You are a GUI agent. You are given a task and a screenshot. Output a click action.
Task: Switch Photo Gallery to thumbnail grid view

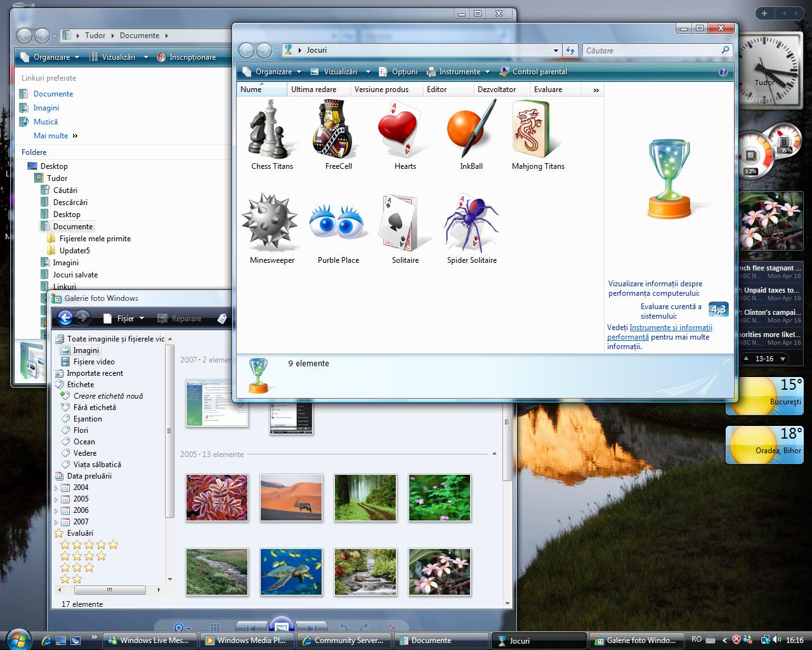pyautogui.click(x=214, y=627)
